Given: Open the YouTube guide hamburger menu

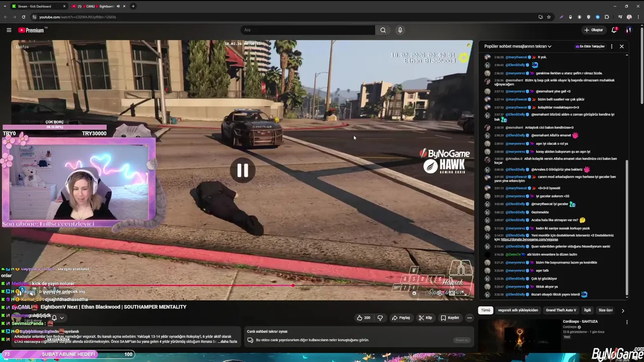Looking at the screenshot, I should pyautogui.click(x=9, y=30).
